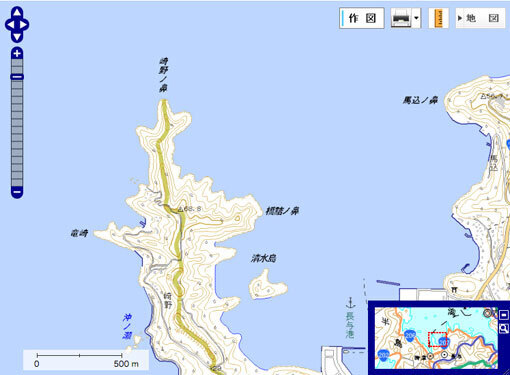Image resolution: width=510 pixels, height=375 pixels.
Task: Click the anchor symbol near 長与港
Action: point(350,303)
